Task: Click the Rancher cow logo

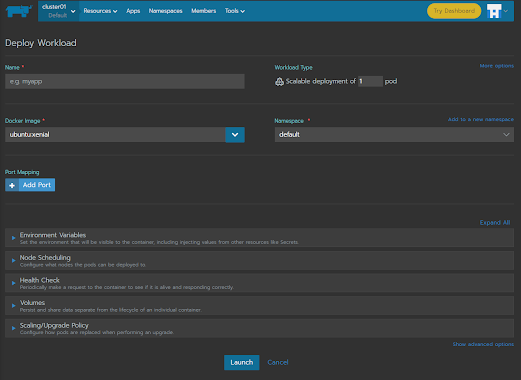Action: (x=19, y=11)
